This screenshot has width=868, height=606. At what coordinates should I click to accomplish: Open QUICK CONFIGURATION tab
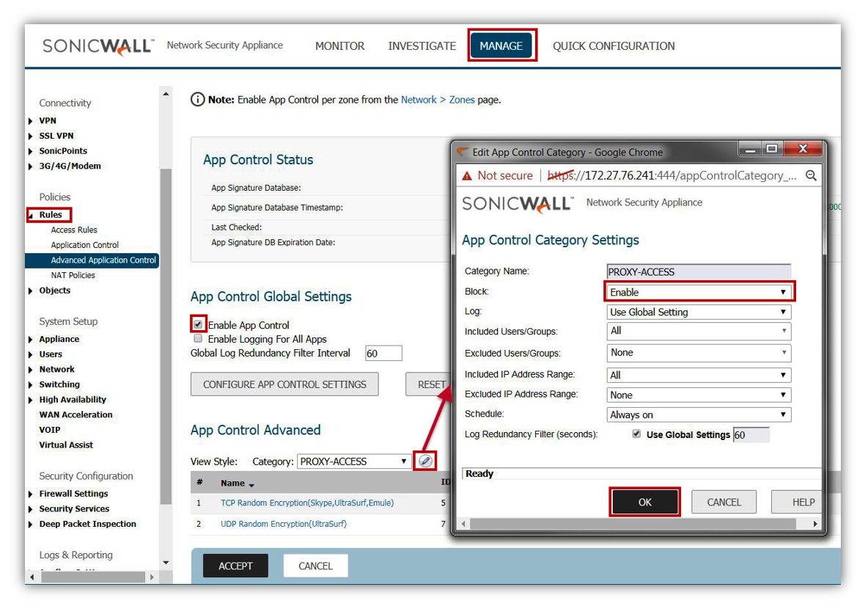614,46
